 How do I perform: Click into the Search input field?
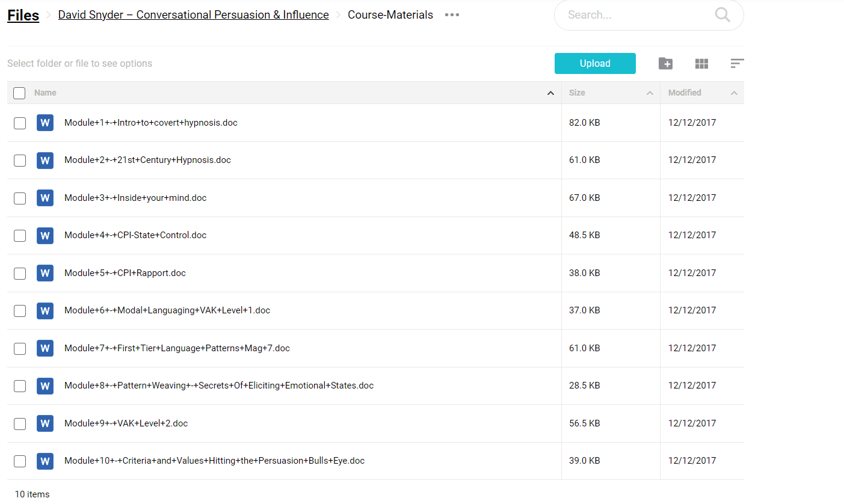[638, 15]
